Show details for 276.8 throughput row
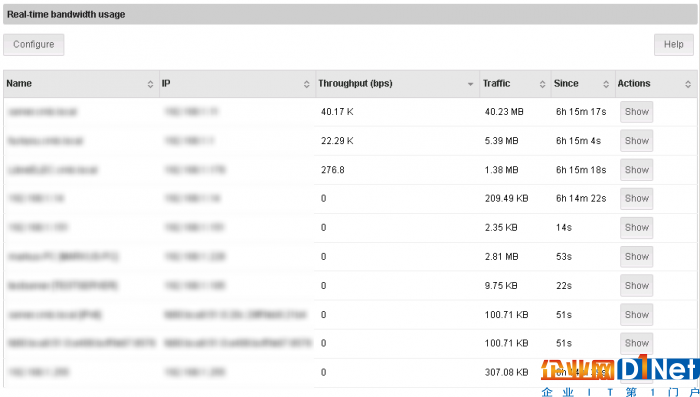700x397 pixels. tap(637, 170)
